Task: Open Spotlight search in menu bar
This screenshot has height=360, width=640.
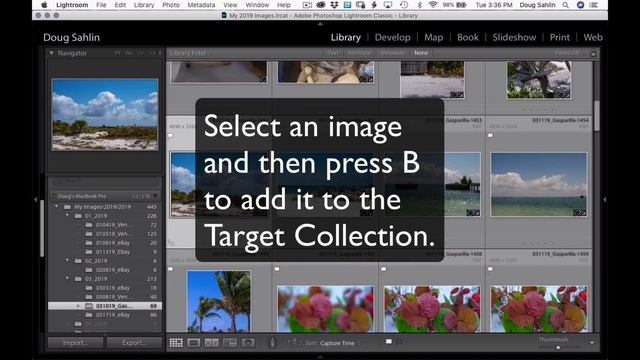Action: [565, 5]
